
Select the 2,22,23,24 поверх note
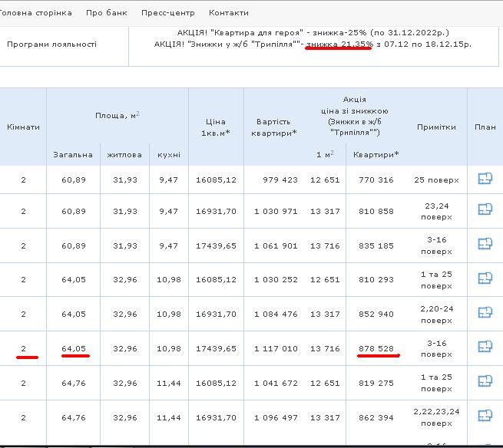pyautogui.click(x=437, y=417)
